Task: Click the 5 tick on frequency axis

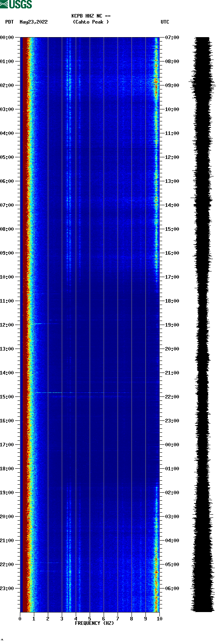Action: (90, 619)
